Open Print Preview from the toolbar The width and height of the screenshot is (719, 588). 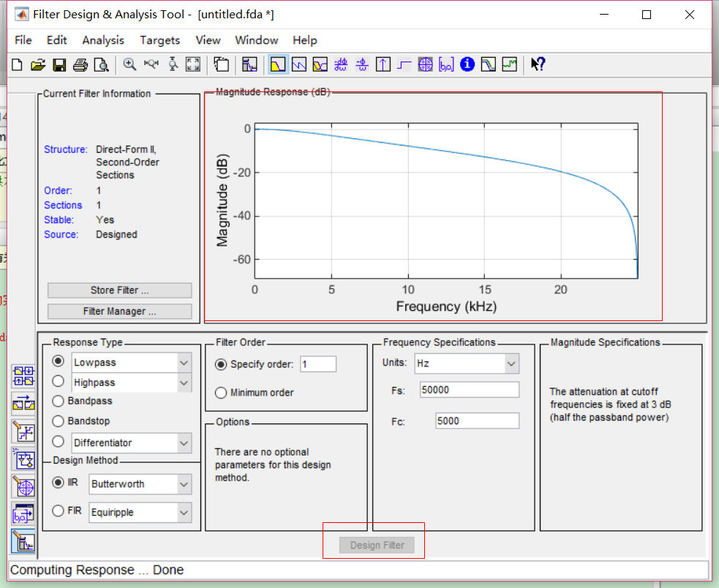coord(102,64)
